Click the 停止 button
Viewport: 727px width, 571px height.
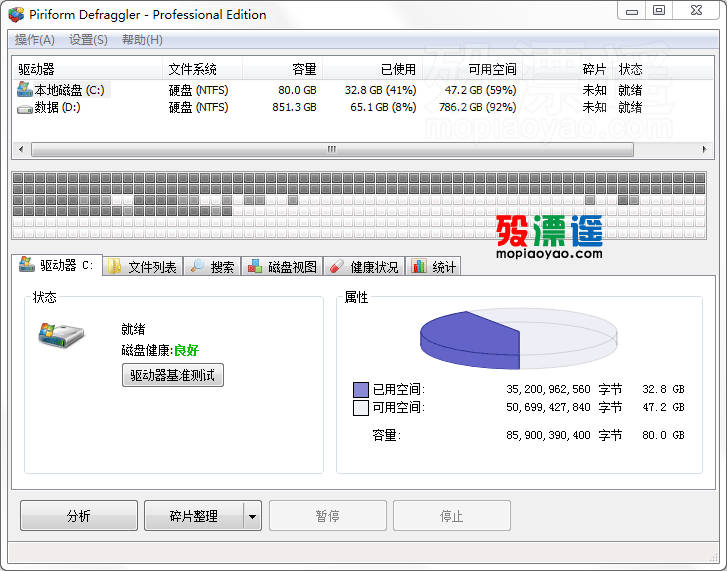pos(452,515)
